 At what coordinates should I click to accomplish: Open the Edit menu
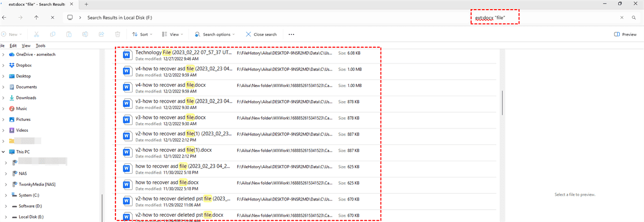point(13,46)
